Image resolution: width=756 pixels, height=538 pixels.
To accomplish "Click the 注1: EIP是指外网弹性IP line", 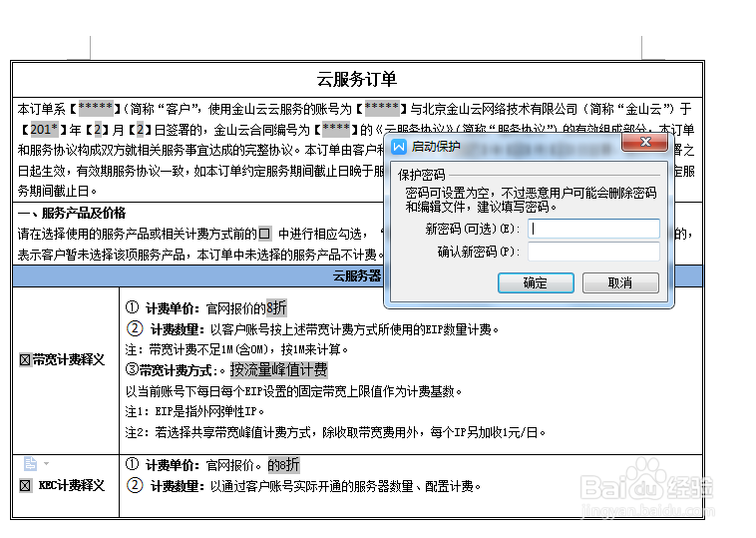I will click(x=194, y=411).
